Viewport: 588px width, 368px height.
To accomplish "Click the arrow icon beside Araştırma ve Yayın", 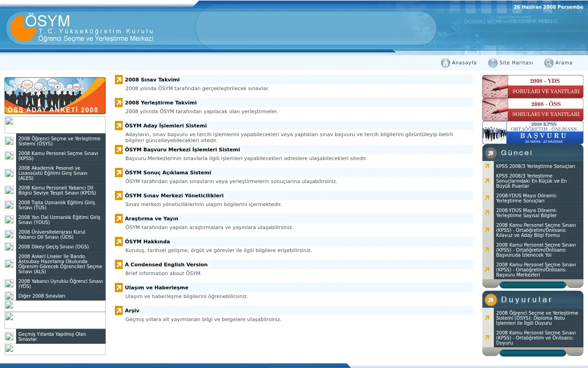I will pos(119,218).
